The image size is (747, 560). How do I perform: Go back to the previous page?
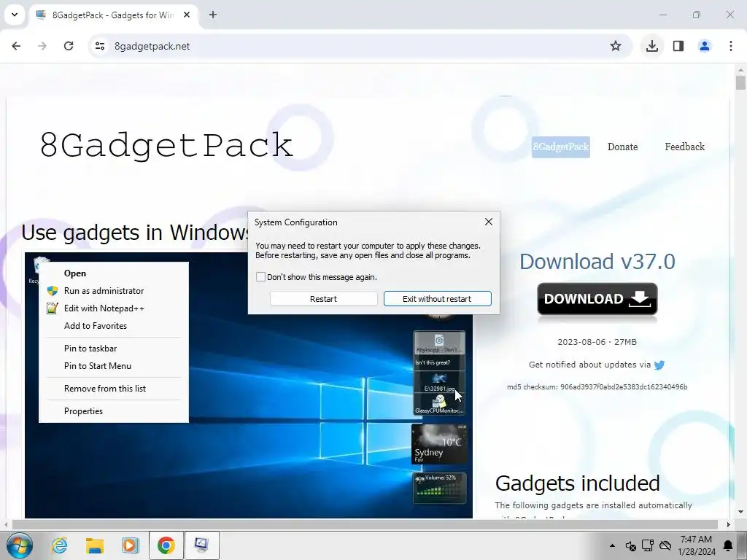16,46
